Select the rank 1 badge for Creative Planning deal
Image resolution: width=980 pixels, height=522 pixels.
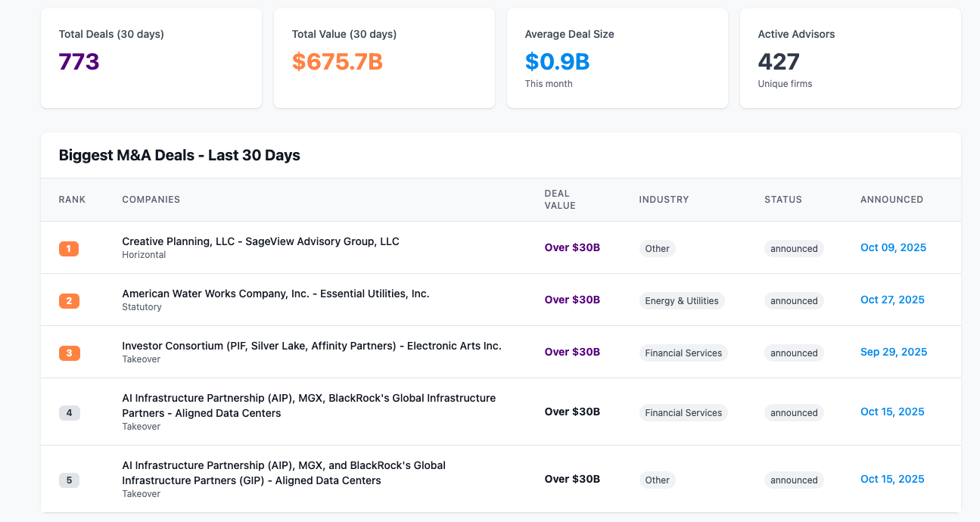[69, 248]
